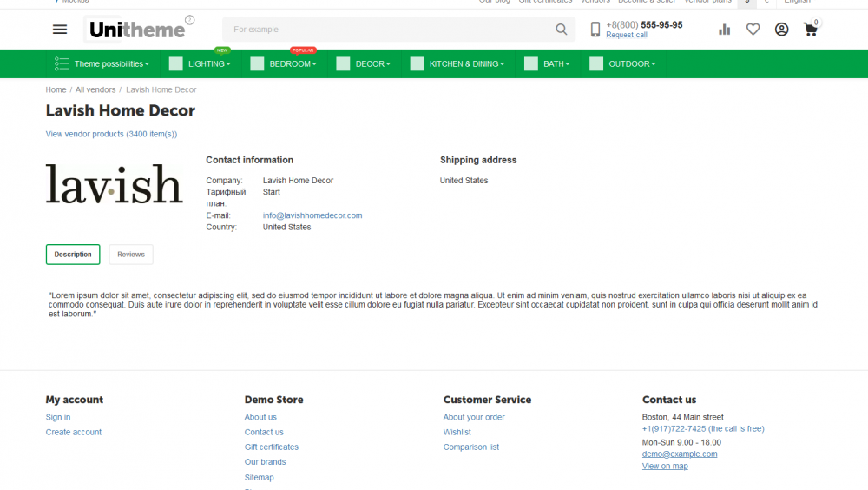Click the info@lavishhomedecor.com email link

point(312,215)
